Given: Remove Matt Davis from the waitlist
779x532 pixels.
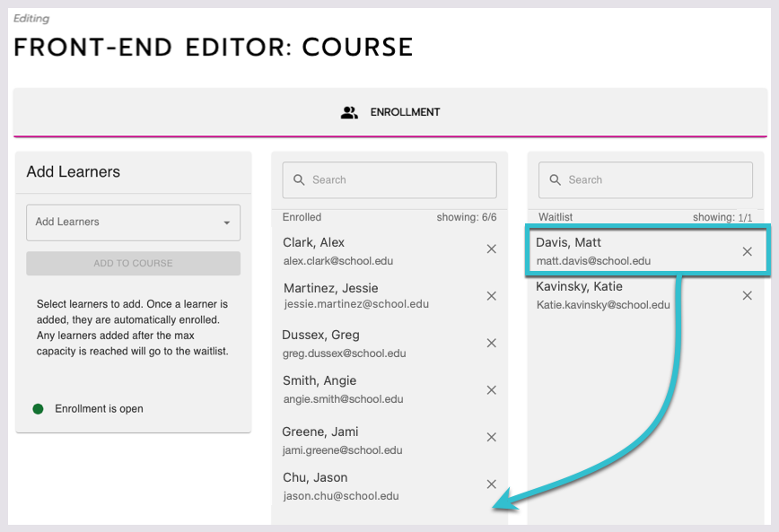Looking at the screenshot, I should [x=747, y=251].
